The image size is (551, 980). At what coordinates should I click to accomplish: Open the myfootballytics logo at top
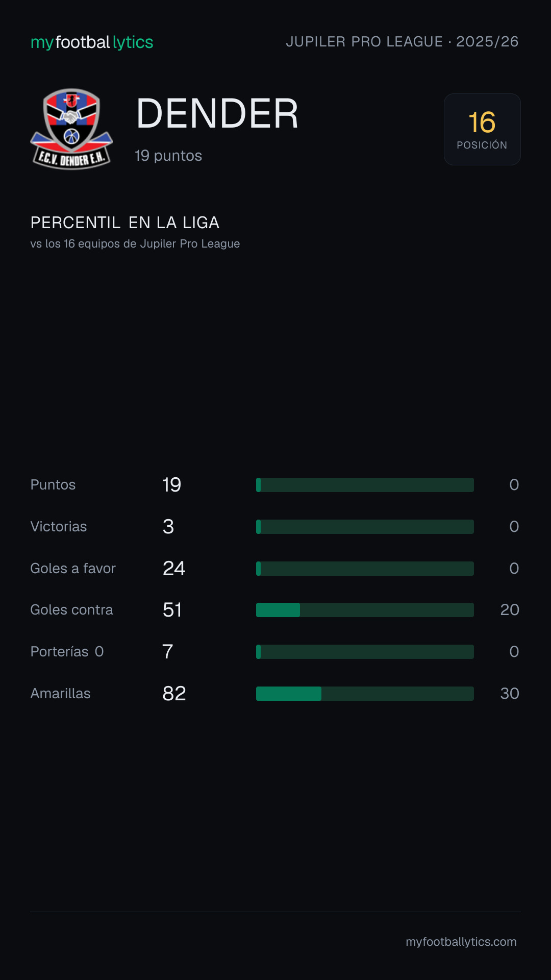(x=92, y=42)
